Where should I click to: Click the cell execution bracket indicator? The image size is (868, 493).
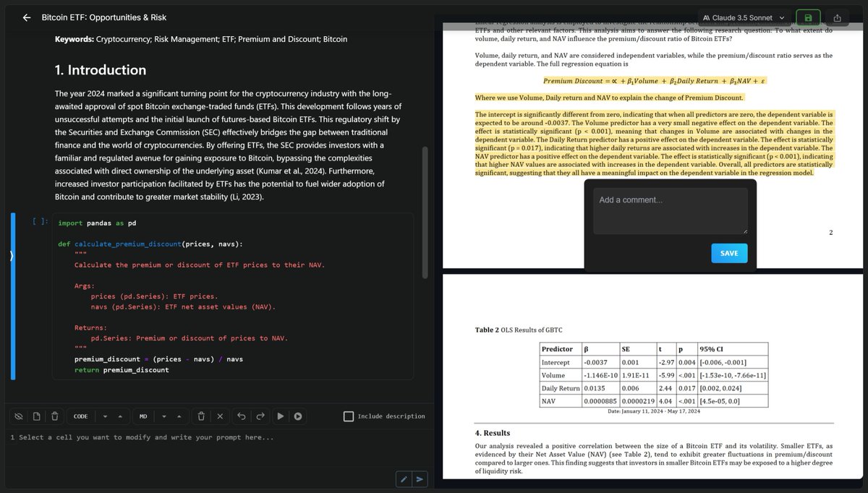click(x=41, y=223)
